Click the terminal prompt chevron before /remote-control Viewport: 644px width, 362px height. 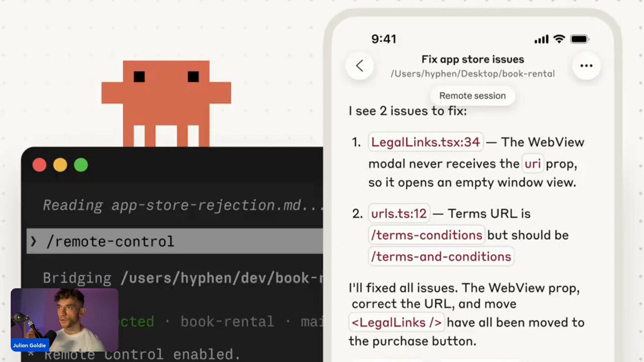click(x=34, y=242)
